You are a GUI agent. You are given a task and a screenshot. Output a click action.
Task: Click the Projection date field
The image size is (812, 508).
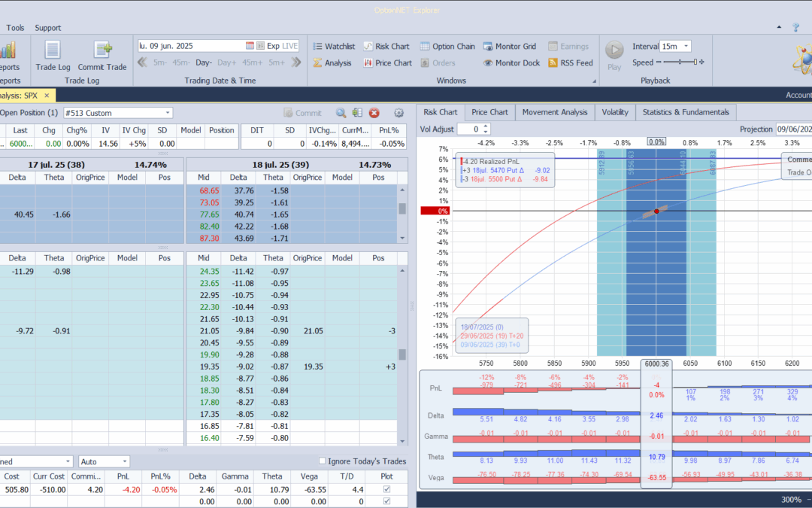point(793,129)
